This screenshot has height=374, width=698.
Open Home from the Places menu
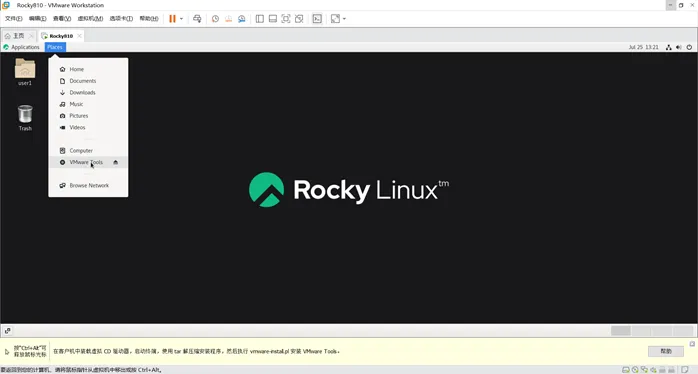(88, 69)
